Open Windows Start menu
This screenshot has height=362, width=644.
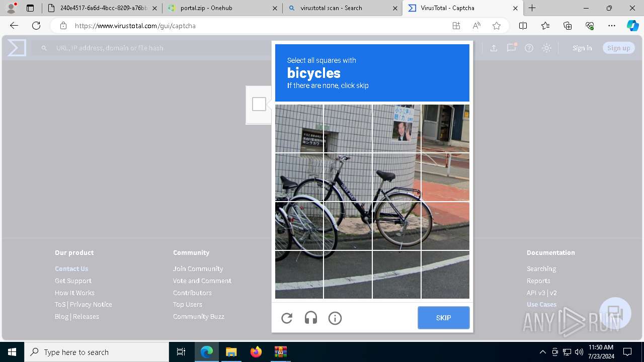click(x=12, y=352)
